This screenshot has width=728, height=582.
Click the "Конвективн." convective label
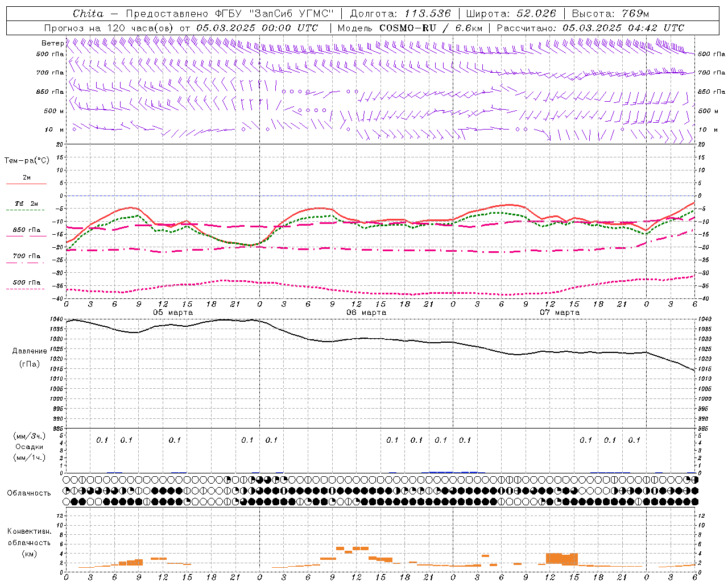coord(30,531)
